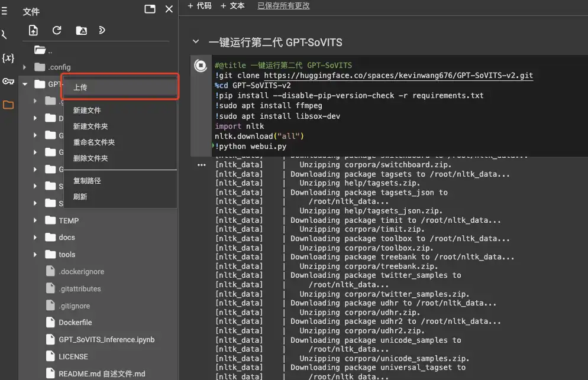Viewport: 588px width, 380px height.
Task: Close the Files sidebar panel
Action: coord(169,9)
